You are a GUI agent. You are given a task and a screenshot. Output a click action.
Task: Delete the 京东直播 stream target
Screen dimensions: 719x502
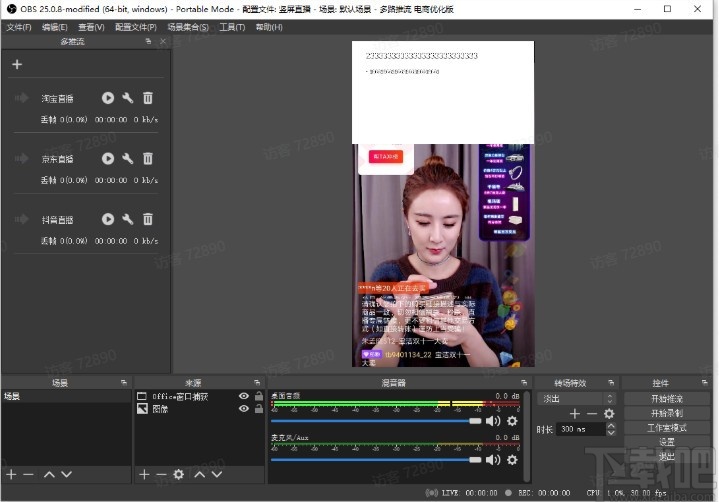[x=148, y=158]
